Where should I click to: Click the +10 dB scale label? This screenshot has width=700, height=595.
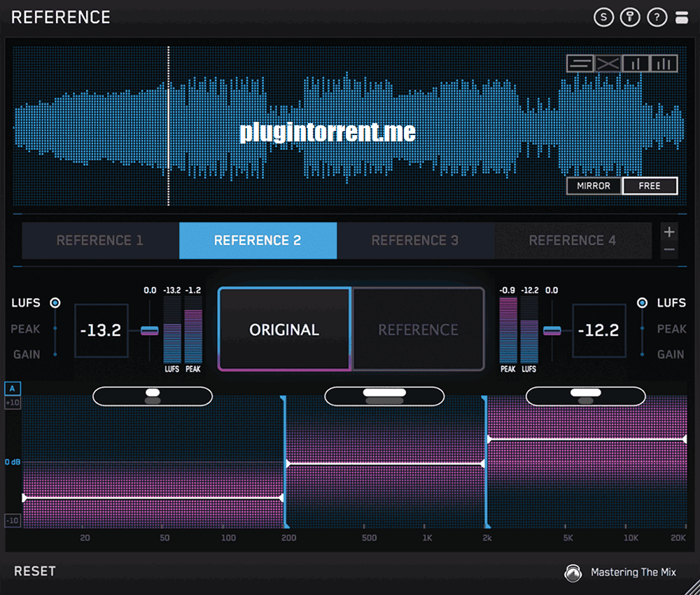(13, 402)
